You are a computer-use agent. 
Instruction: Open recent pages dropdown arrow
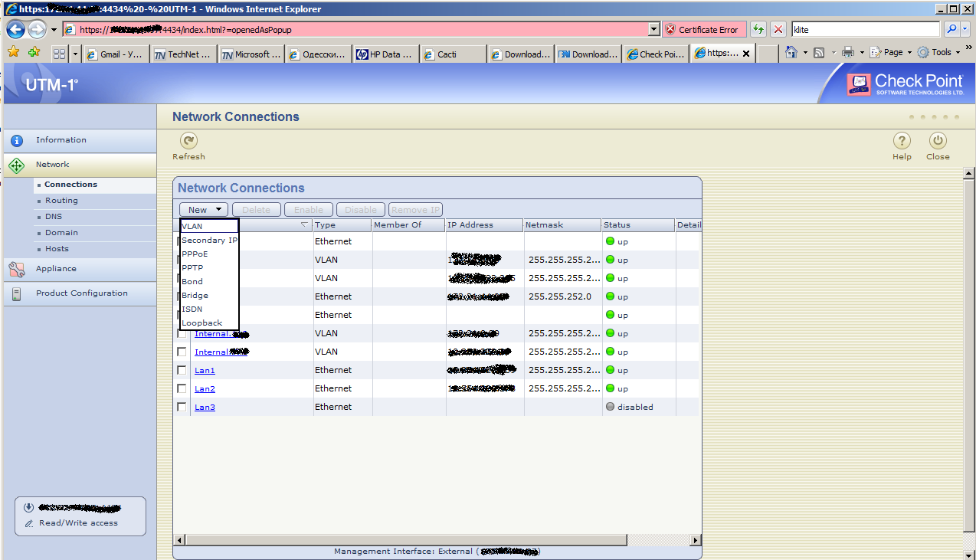tap(54, 31)
